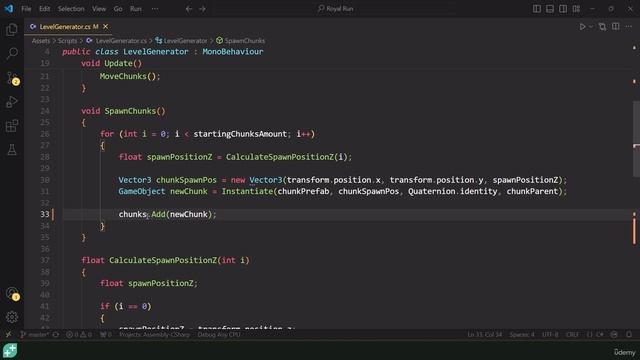640x360 pixels.
Task: Click the Instantiate call on line 31
Action: [x=247, y=191]
